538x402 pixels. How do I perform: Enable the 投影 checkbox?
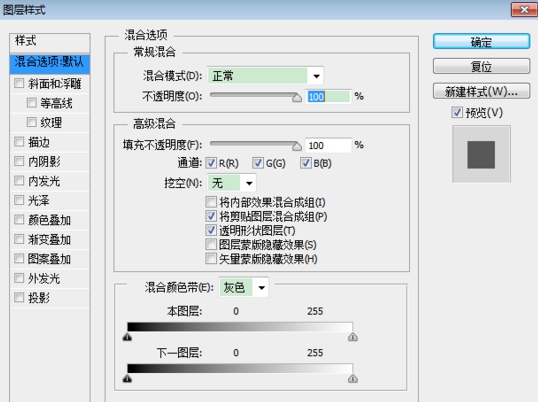19,297
